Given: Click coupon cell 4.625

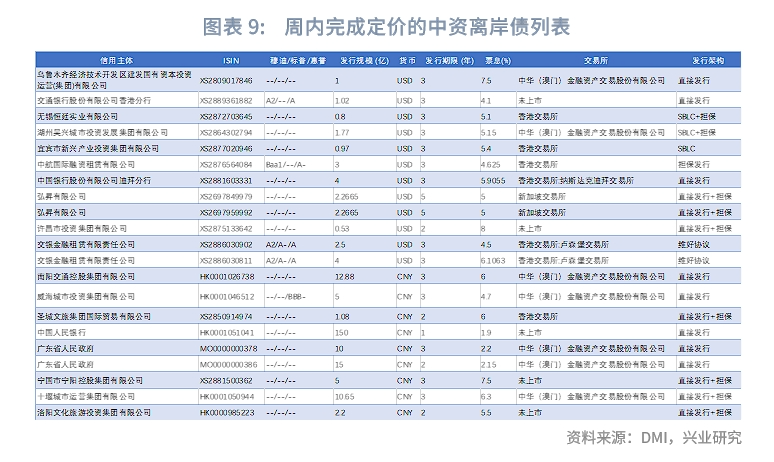Looking at the screenshot, I should pos(491,164).
